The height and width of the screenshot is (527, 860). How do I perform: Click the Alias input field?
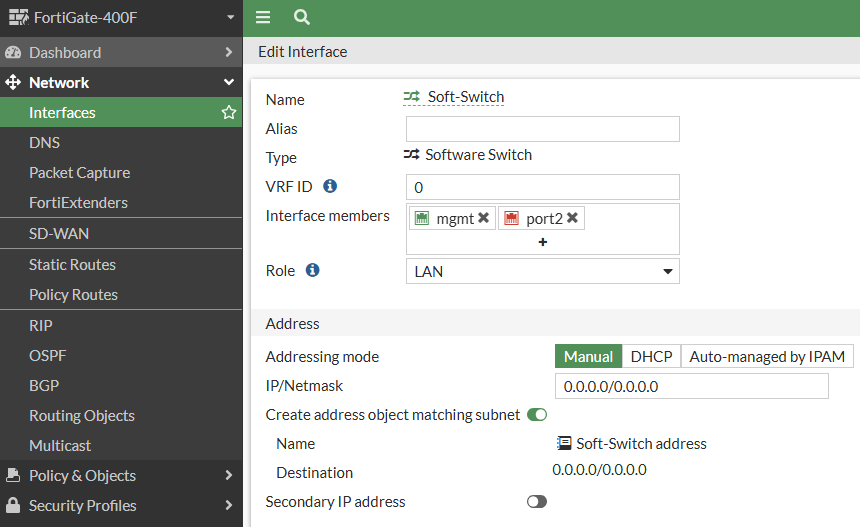tap(542, 129)
